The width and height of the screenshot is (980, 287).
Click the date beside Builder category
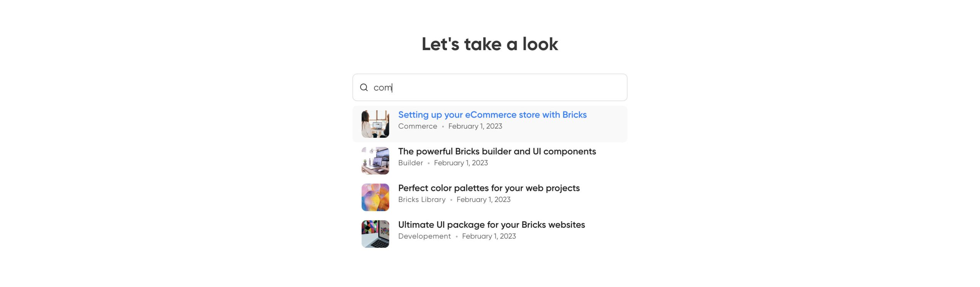[461, 163]
